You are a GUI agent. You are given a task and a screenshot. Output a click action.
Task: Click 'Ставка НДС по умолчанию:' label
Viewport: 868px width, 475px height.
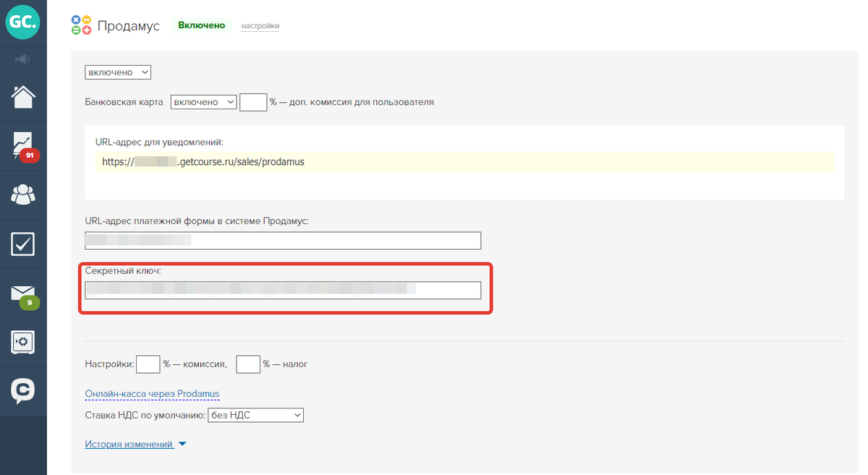(x=145, y=415)
